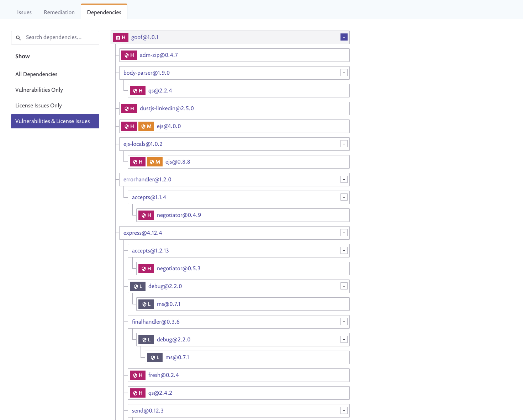The width and height of the screenshot is (523, 420).
Task: Click the low severity shield on ms@0.7.1
Action: click(x=146, y=304)
